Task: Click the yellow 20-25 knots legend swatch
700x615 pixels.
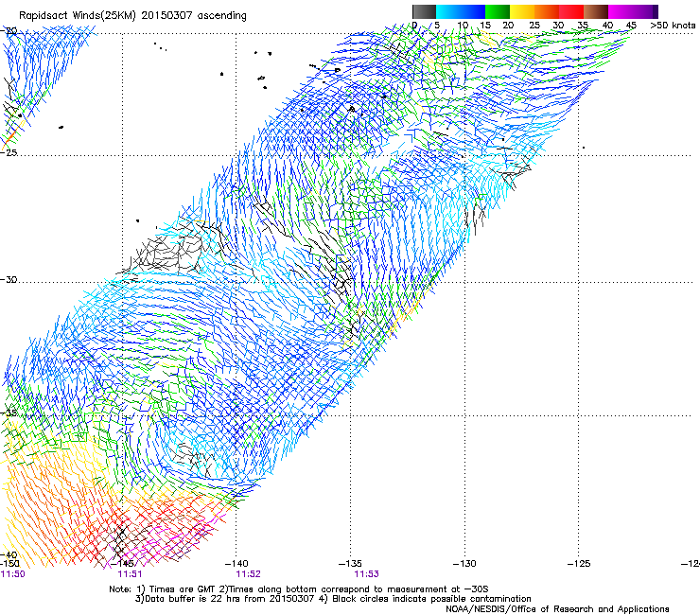Action: [522, 11]
